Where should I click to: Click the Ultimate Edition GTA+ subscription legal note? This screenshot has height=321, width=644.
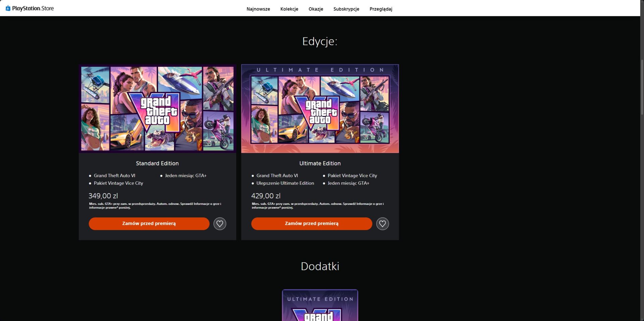(318, 205)
